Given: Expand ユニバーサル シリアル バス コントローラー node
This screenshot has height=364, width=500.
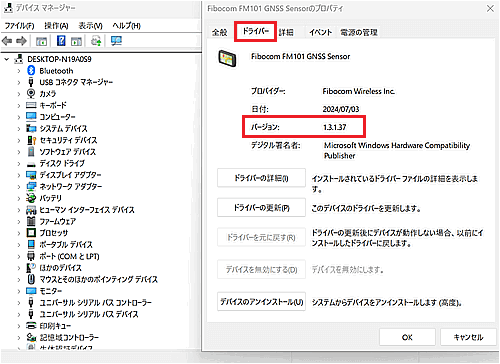Looking at the screenshot, I should point(19,303).
